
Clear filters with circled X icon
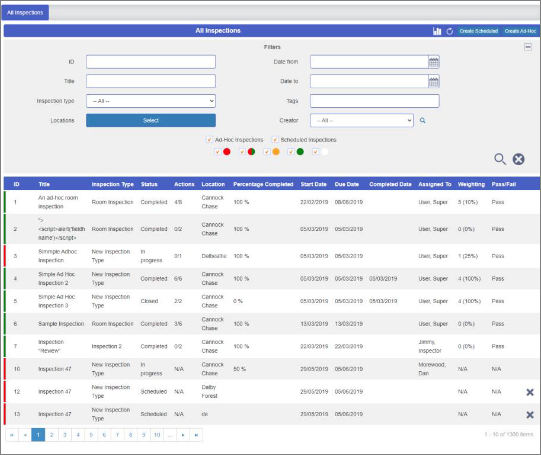coord(518,159)
